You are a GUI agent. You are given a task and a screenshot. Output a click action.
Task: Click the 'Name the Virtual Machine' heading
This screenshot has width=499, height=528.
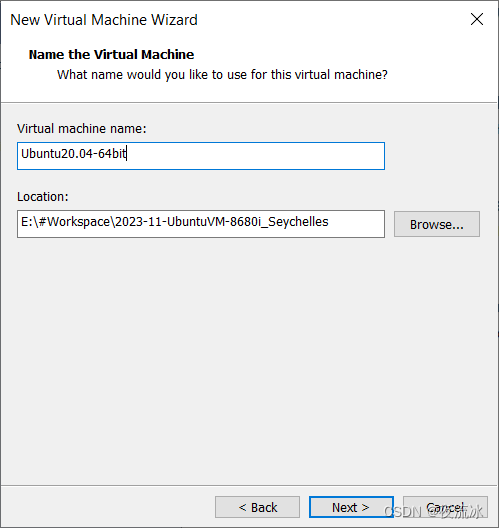click(111, 55)
